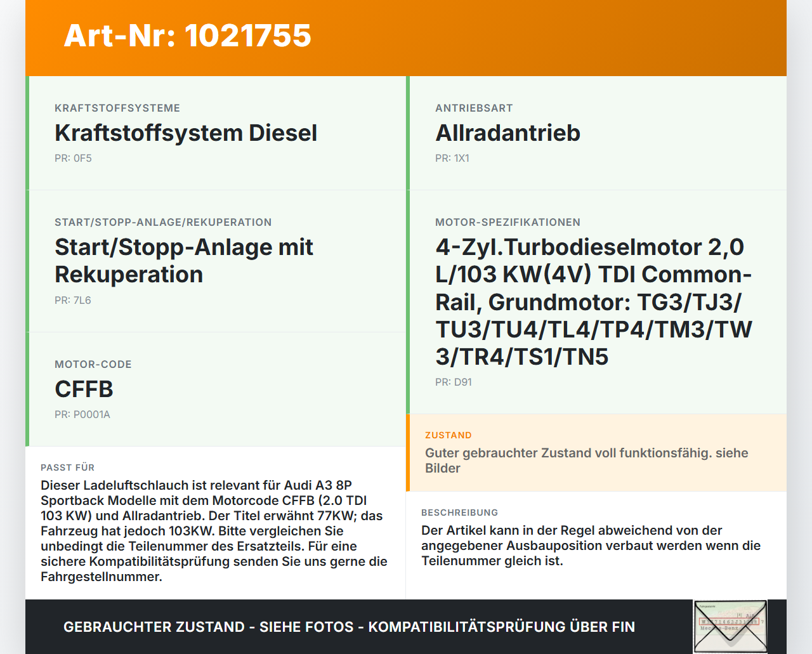This screenshot has width=812, height=654.
Task: Open the FIN document thumbnail in footer
Action: pyautogui.click(x=730, y=627)
